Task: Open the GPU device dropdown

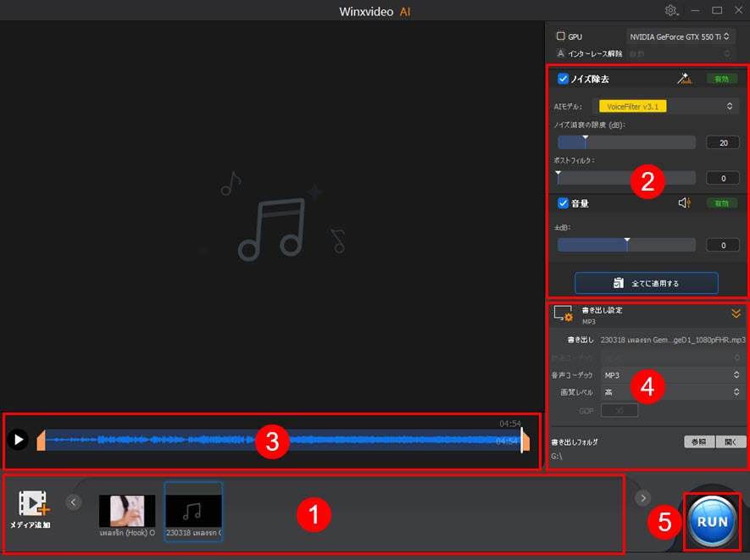Action: coord(680,36)
